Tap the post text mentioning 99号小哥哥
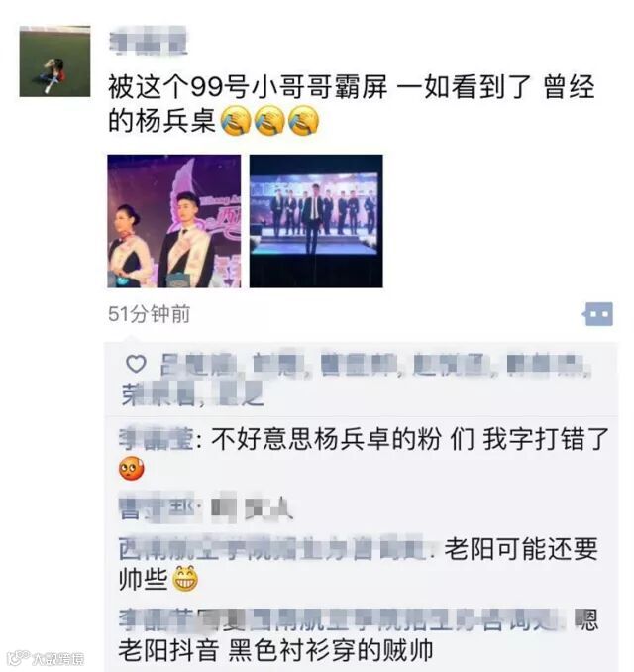The height and width of the screenshot is (672, 634). point(351,104)
